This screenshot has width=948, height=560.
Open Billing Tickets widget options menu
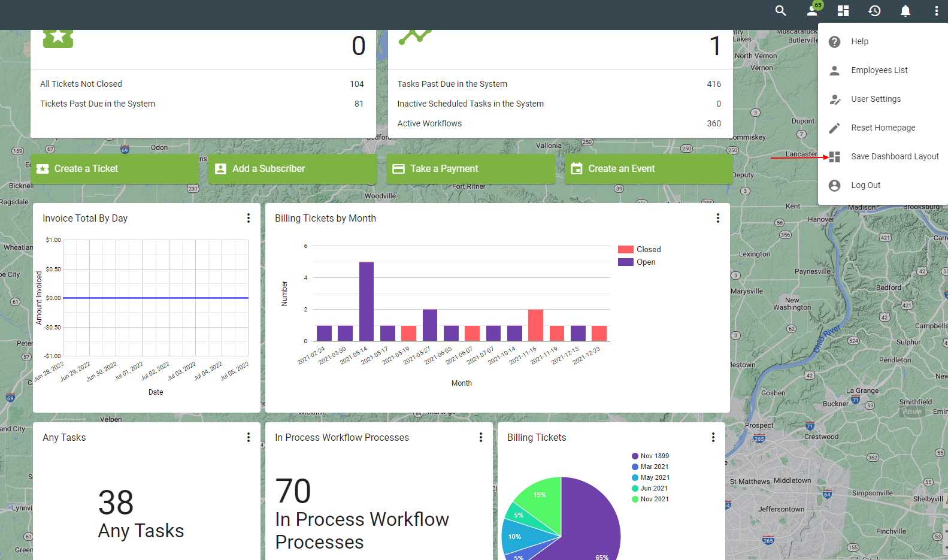713,437
